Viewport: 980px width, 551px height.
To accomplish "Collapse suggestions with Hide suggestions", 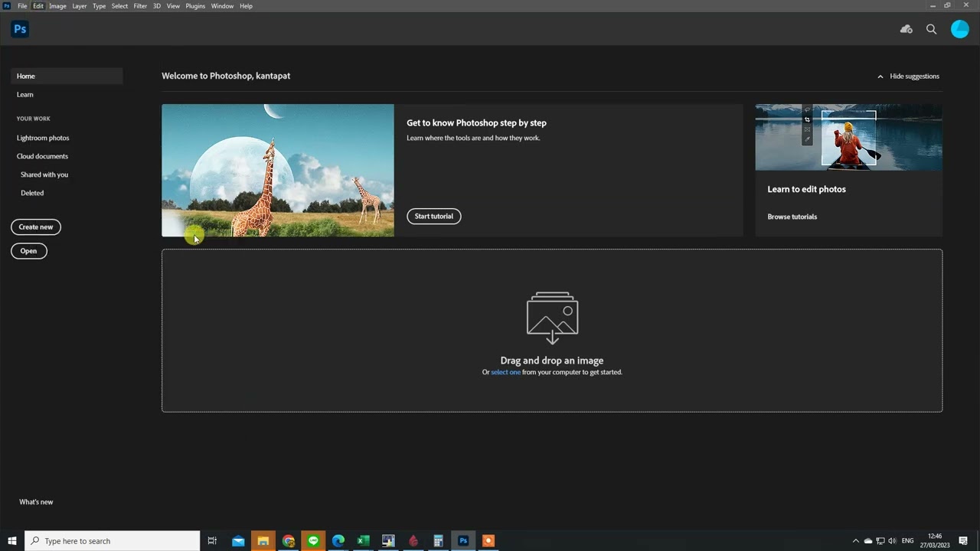I will tap(908, 77).
